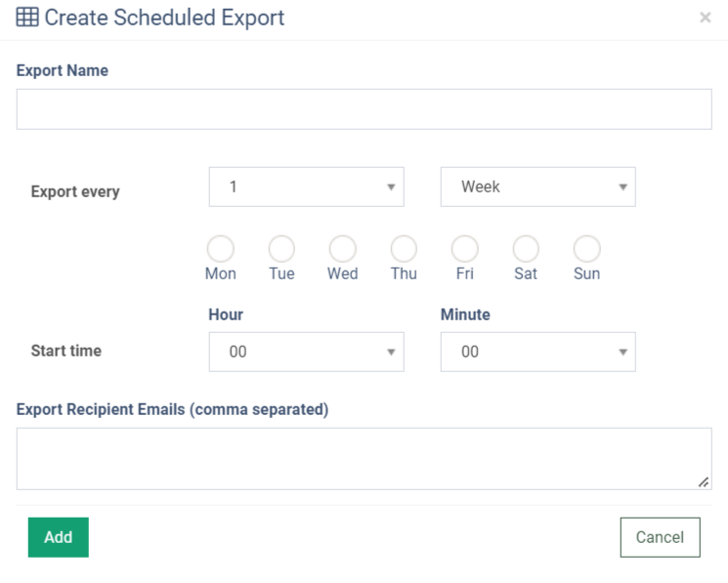Select the Mon day radio button
Screen dimensions: 728x583
220,248
